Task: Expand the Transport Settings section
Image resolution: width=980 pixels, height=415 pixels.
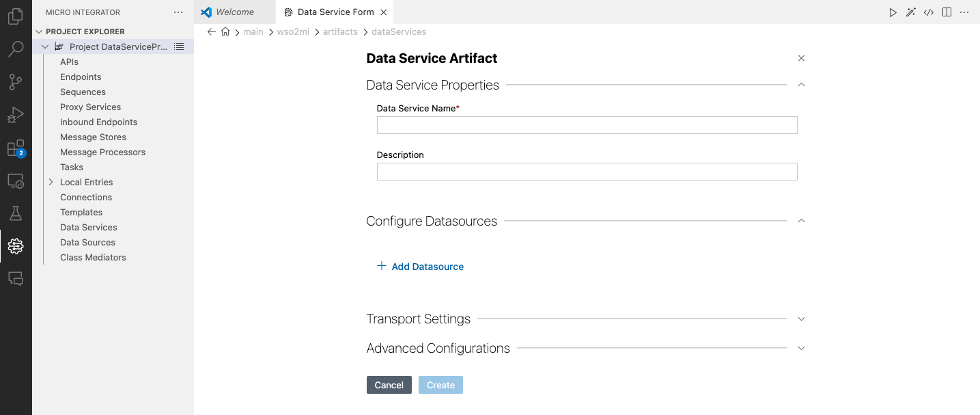Action: point(801,319)
